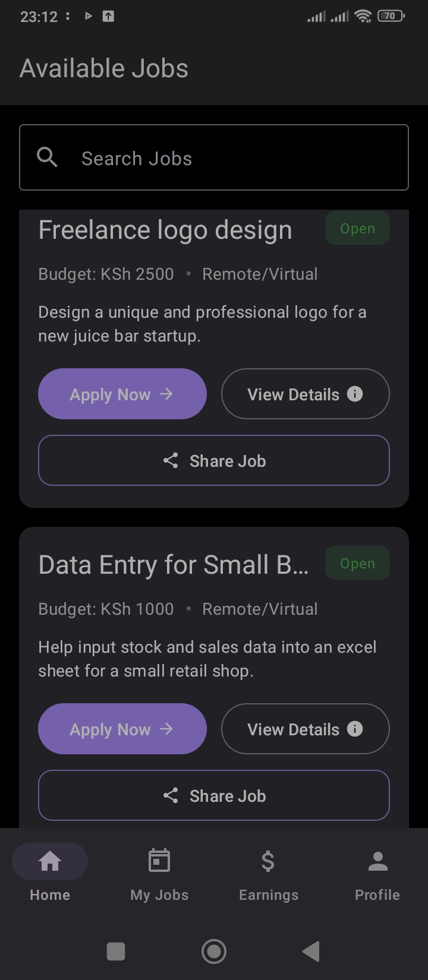Click the Open status badge on Data Entry
Viewport: 428px width, 980px height.
(x=357, y=564)
